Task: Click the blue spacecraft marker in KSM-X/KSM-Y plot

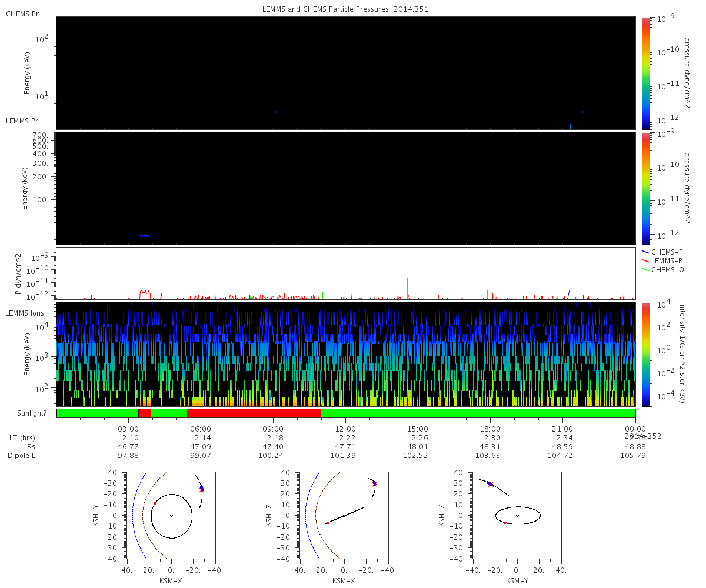Action: tap(201, 487)
